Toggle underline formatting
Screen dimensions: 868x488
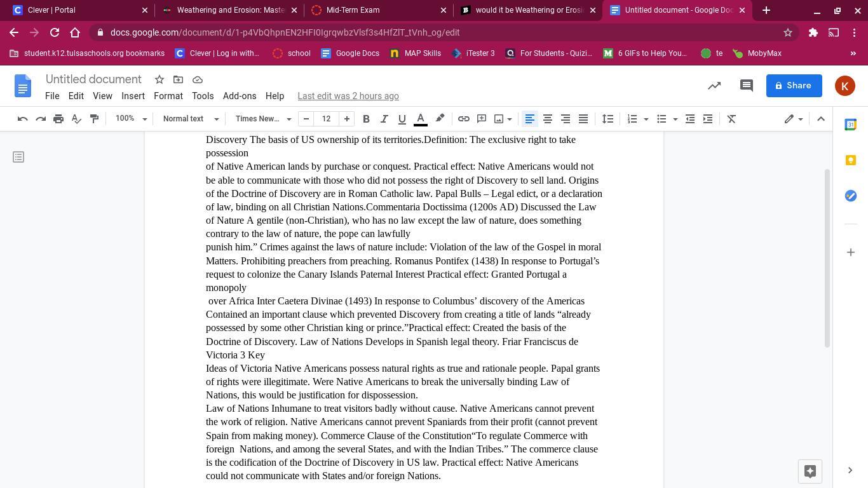click(402, 119)
